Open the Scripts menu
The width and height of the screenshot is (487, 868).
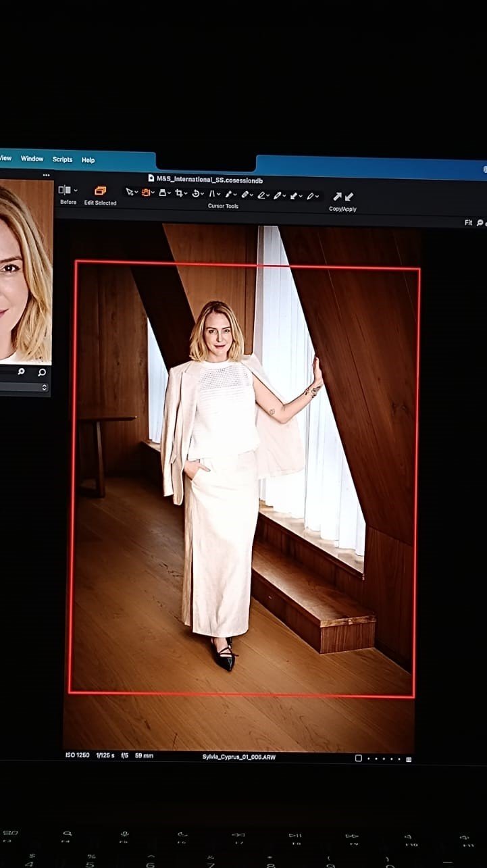(x=62, y=159)
